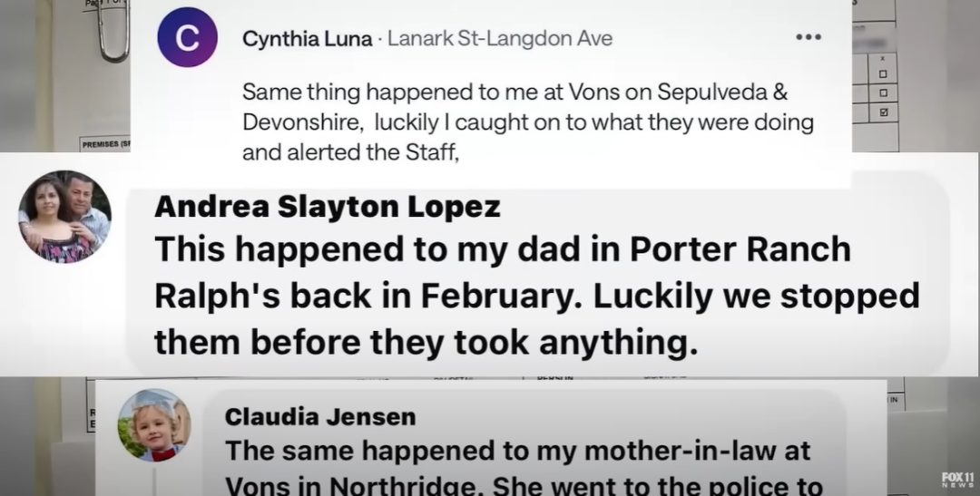980x496 pixels.
Task: Click the Claudia Jensen name
Action: click(x=319, y=417)
